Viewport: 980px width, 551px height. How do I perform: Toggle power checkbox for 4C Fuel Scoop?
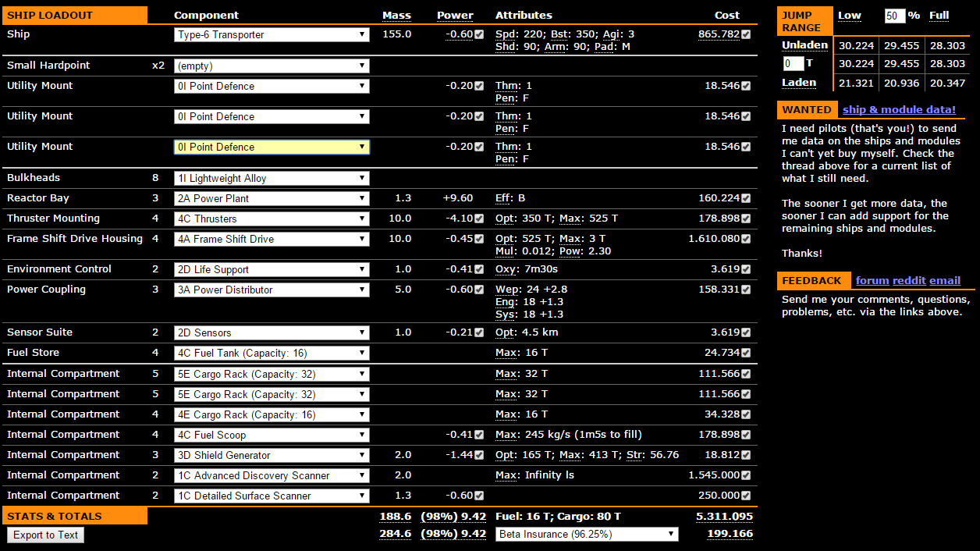point(479,435)
